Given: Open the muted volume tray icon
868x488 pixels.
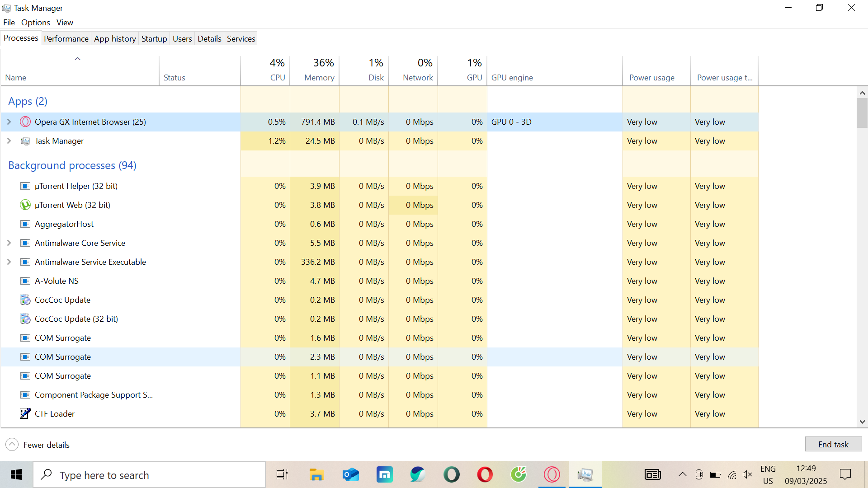Looking at the screenshot, I should click(x=747, y=475).
